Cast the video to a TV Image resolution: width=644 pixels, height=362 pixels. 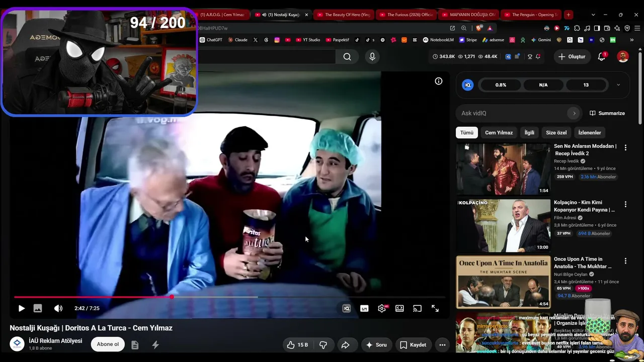click(417, 308)
